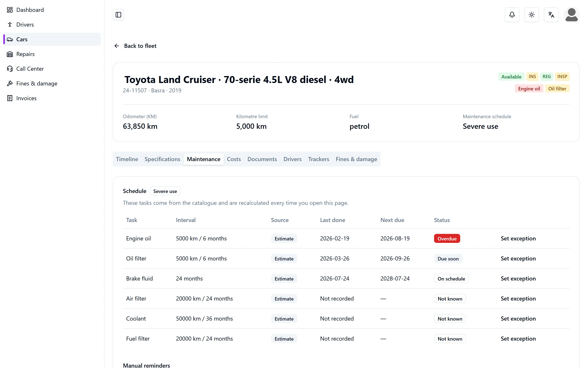Viewport: 588px width, 368px height.
Task: Click the Repairs garage icon
Action: tap(10, 54)
